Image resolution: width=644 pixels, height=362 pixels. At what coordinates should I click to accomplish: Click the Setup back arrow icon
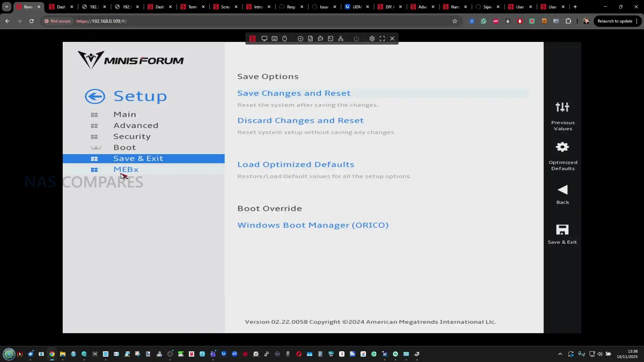click(x=95, y=97)
